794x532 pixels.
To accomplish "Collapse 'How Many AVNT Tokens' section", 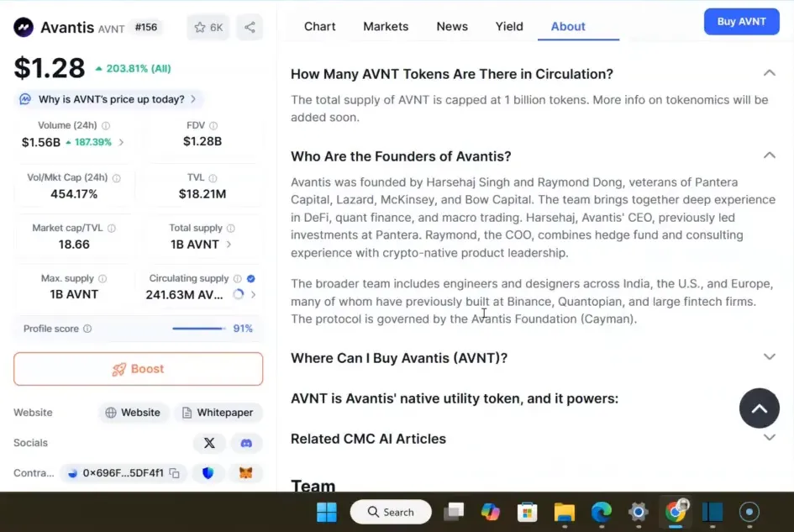I will click(769, 73).
